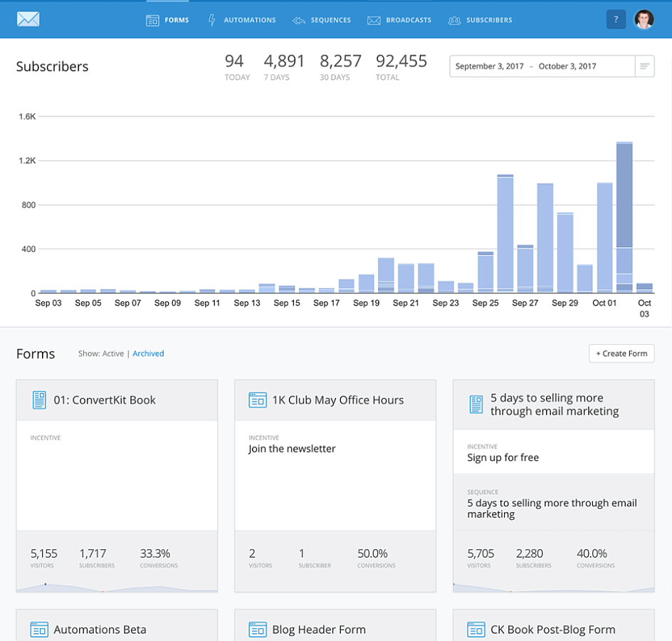Open the date range filter menu icon
The width and height of the screenshot is (672, 641).
click(x=644, y=66)
